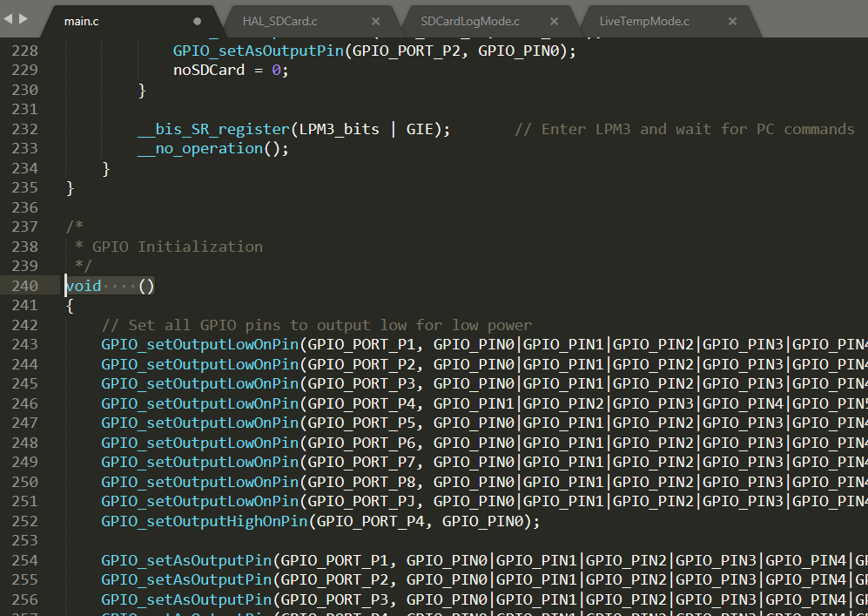This screenshot has width=868, height=616.
Task: Click GPIO_setAsOutputPin on line 228
Action: (259, 51)
